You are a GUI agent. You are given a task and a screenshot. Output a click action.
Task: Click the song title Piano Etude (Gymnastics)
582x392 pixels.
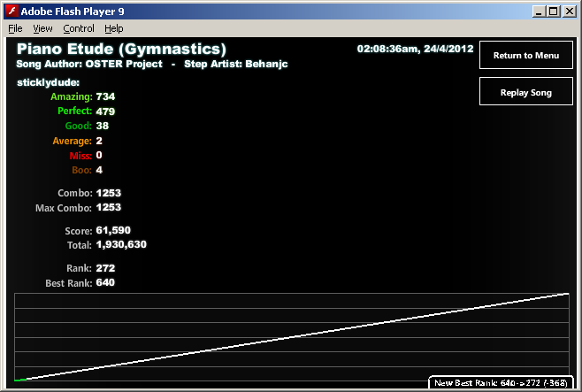[121, 49]
